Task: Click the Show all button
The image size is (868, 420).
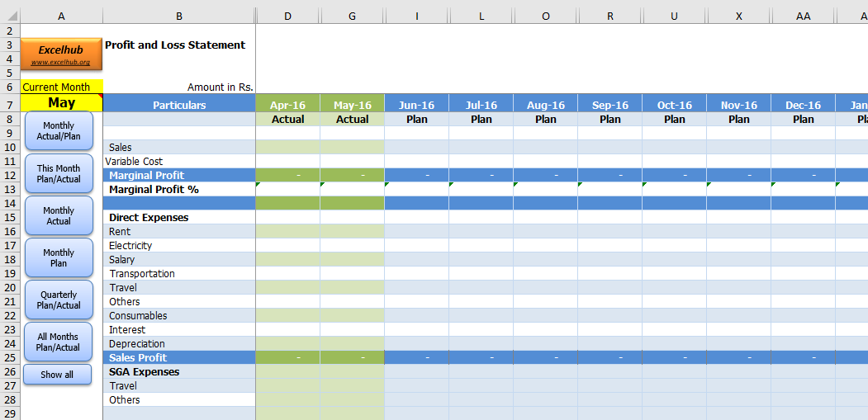Action: tap(57, 375)
